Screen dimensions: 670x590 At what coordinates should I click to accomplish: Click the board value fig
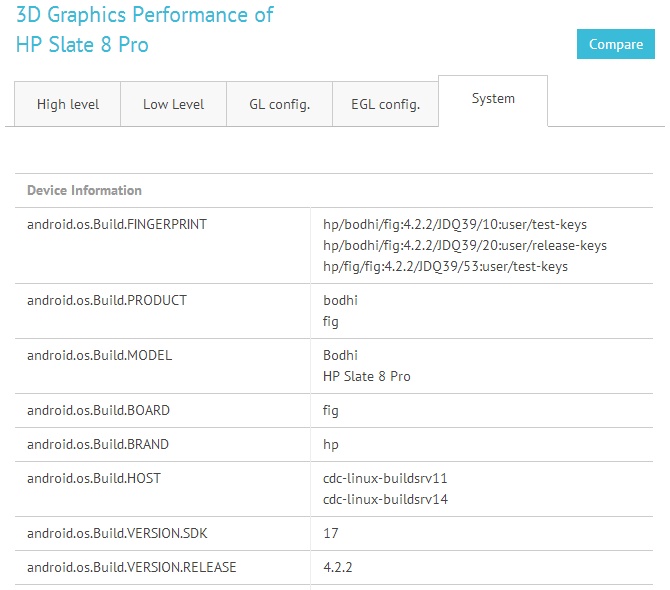click(331, 411)
